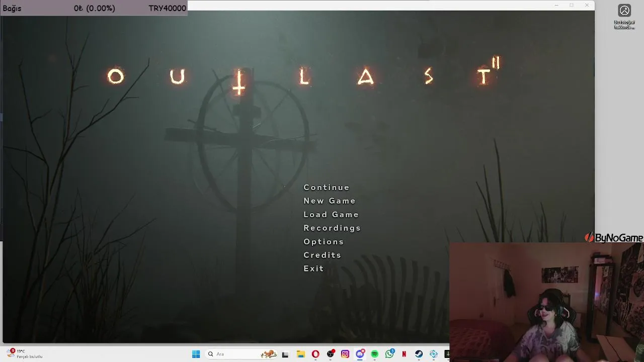
Task: Maximize the Outlast game window
Action: click(572, 6)
